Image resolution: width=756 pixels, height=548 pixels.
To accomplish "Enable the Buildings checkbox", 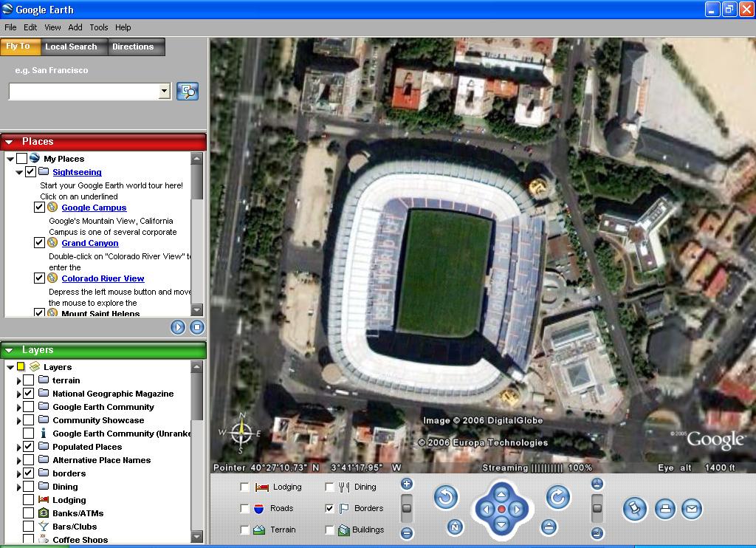I will (329, 530).
